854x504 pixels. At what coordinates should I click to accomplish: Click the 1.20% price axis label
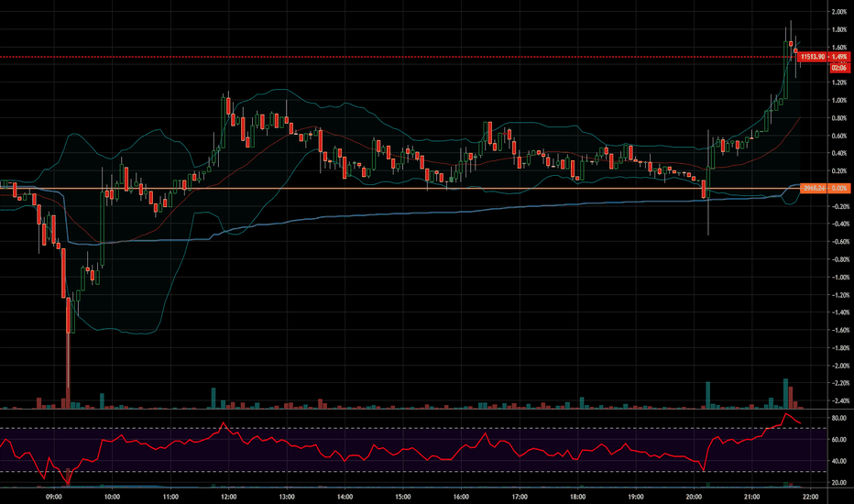click(x=838, y=82)
